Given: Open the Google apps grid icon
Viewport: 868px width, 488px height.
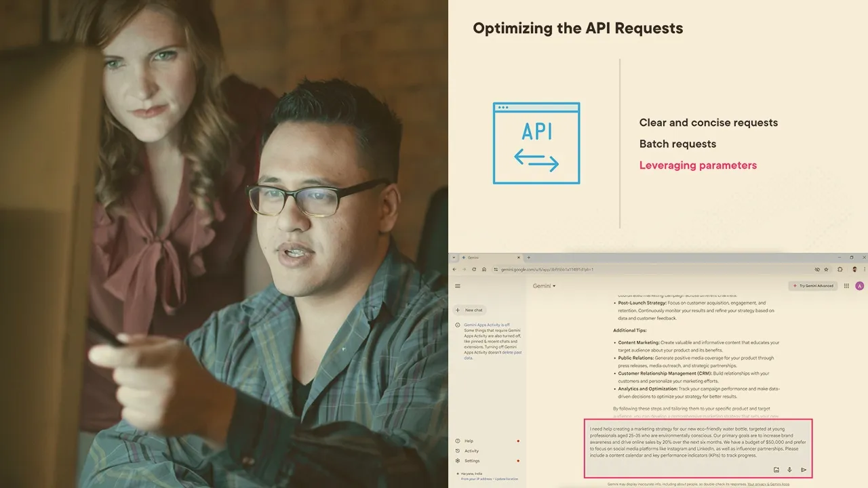Looking at the screenshot, I should click(x=846, y=286).
